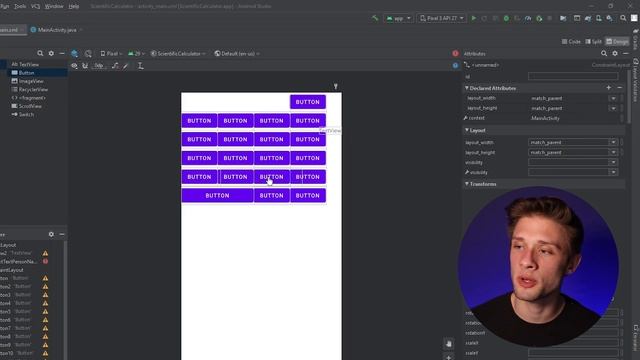Open the Pixel device preview dropdown
Screen dimensions: 640x360
click(111, 53)
